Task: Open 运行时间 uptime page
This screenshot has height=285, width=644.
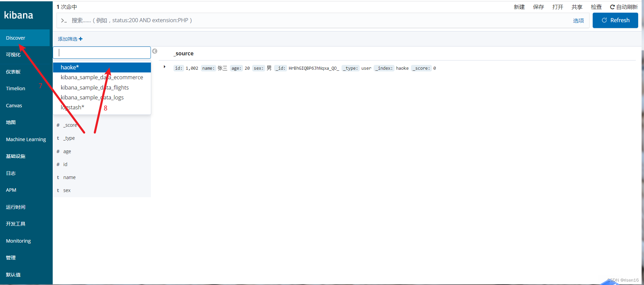Action: coord(16,207)
